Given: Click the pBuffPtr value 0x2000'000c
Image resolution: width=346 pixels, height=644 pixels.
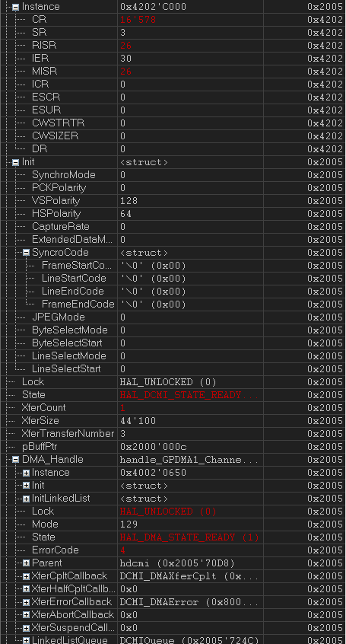Looking at the screenshot, I should [153, 447].
